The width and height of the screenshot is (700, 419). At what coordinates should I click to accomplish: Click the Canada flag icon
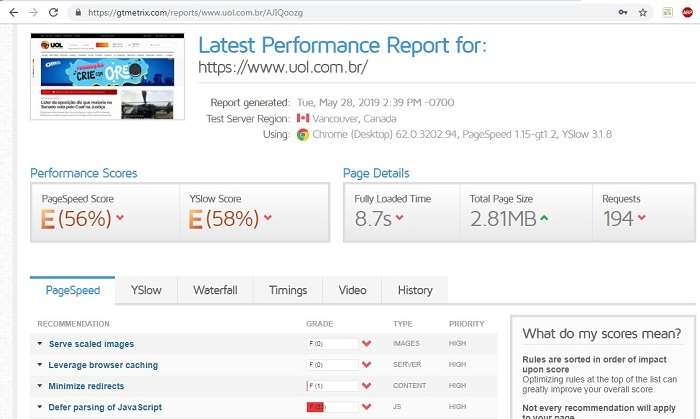coord(303,118)
